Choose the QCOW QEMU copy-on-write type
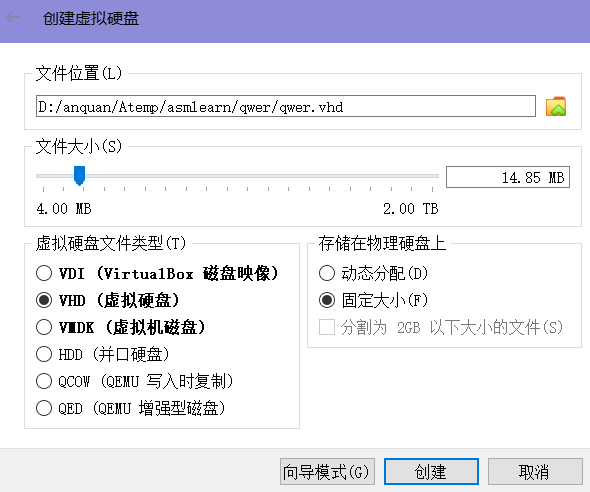Viewport: 590px width, 492px height. point(135,381)
